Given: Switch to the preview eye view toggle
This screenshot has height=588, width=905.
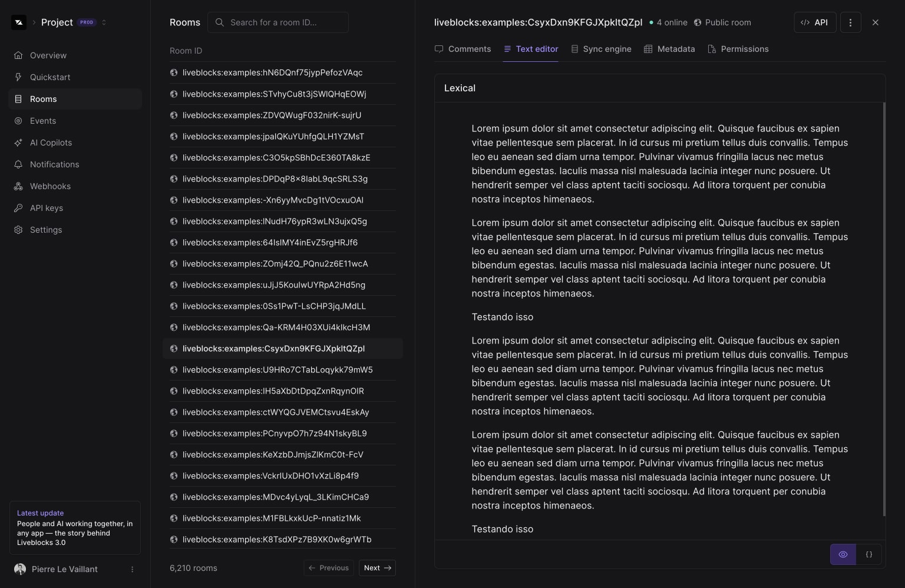Looking at the screenshot, I should [843, 554].
